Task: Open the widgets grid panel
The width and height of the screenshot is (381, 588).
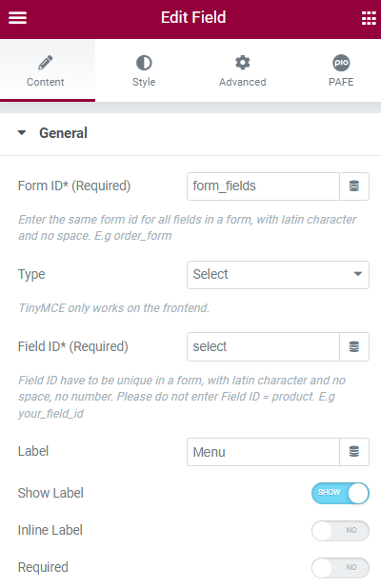Action: pyautogui.click(x=369, y=18)
